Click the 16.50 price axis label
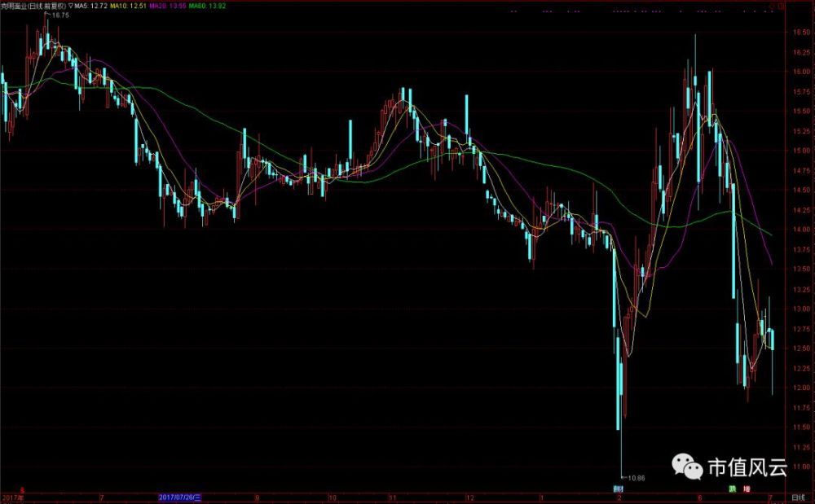Viewport: 815px width, 504px height. (801, 33)
